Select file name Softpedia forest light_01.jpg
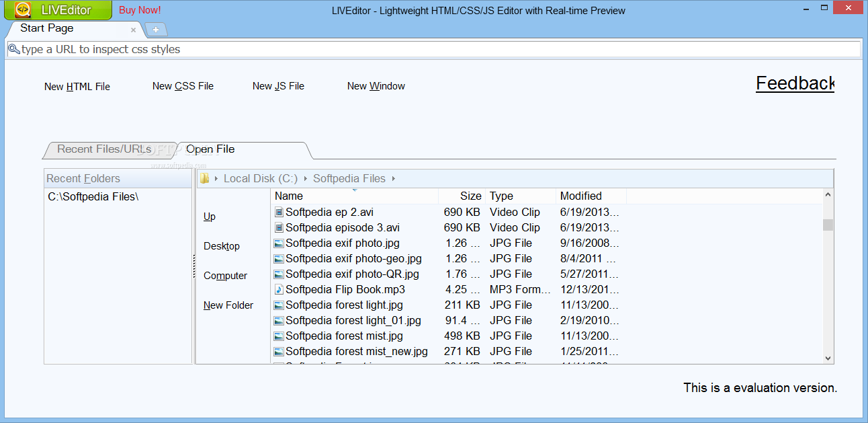The image size is (868, 423). click(x=353, y=320)
